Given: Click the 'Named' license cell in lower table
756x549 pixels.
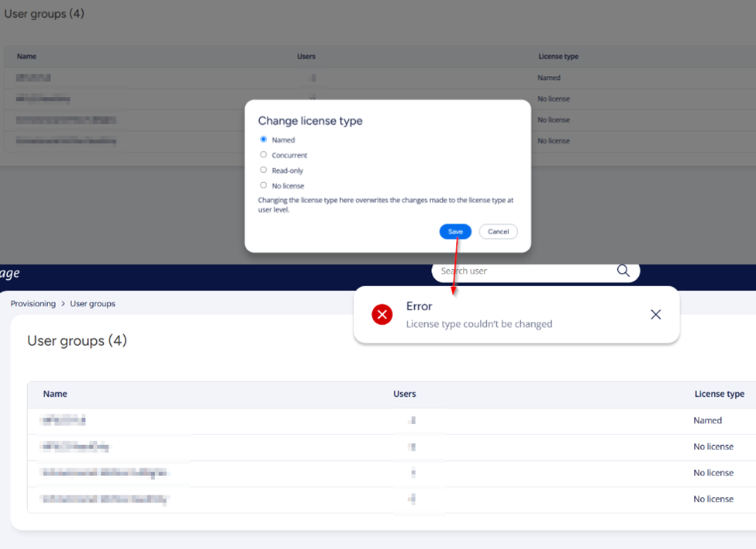Looking at the screenshot, I should pyautogui.click(x=708, y=420).
